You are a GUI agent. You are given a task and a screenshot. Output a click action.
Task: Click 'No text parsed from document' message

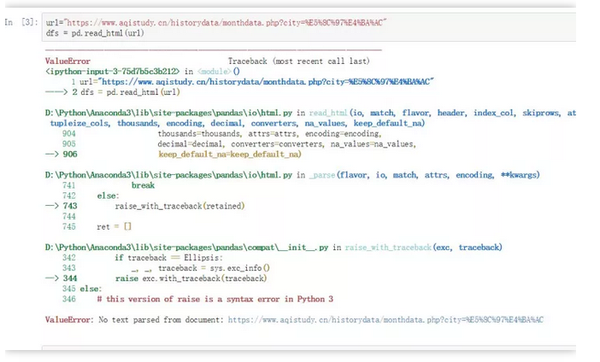pyautogui.click(x=161, y=320)
